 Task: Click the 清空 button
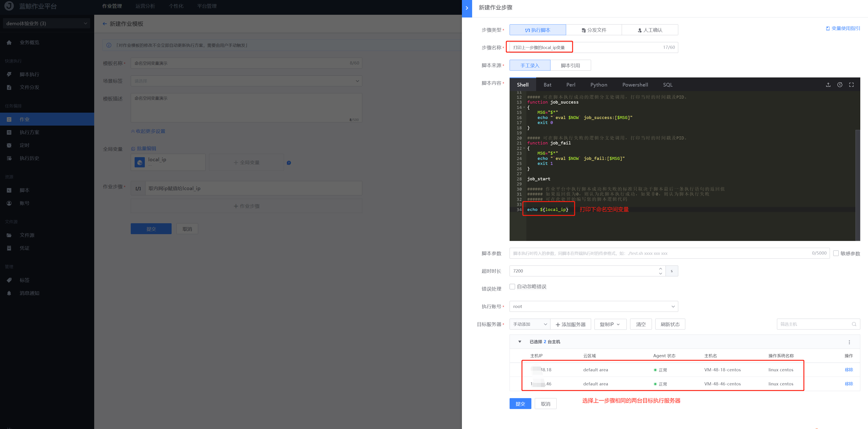(641, 324)
